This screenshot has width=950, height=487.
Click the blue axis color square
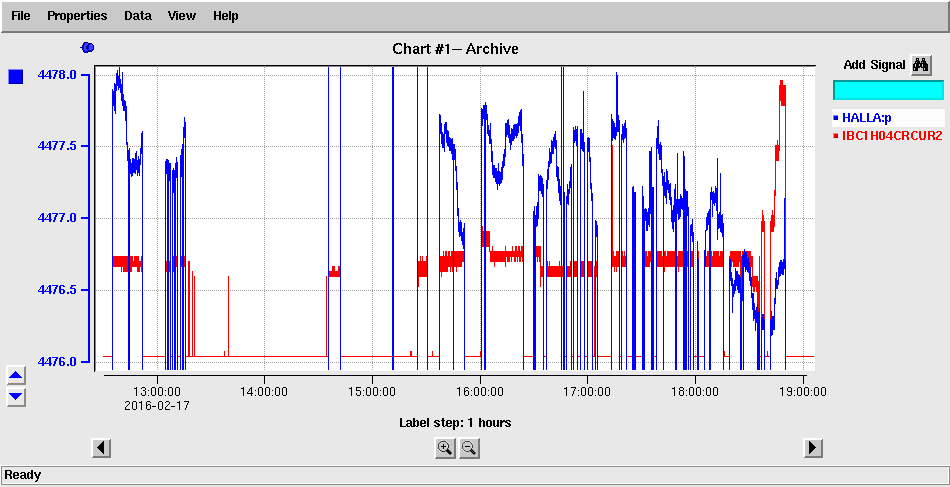16,76
